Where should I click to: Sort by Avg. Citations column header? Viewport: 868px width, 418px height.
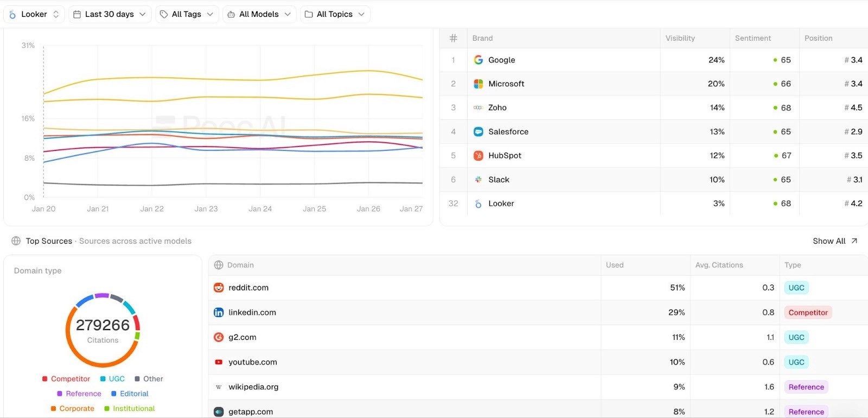point(719,265)
